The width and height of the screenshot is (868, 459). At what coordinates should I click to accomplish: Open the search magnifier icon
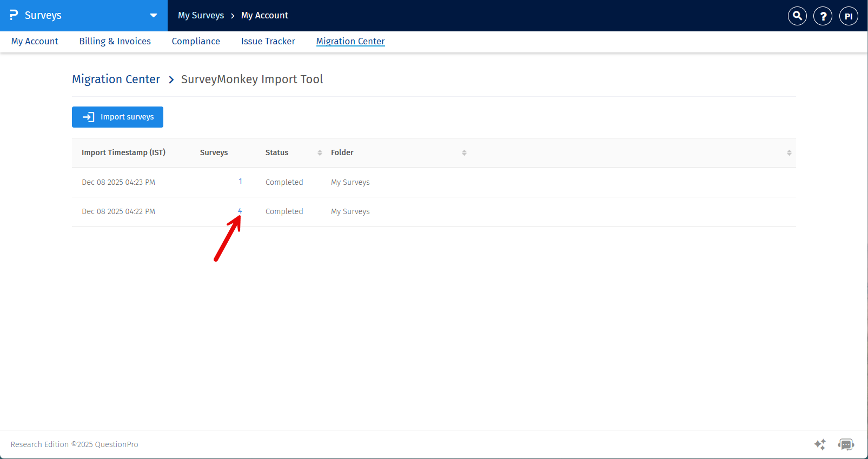(797, 16)
